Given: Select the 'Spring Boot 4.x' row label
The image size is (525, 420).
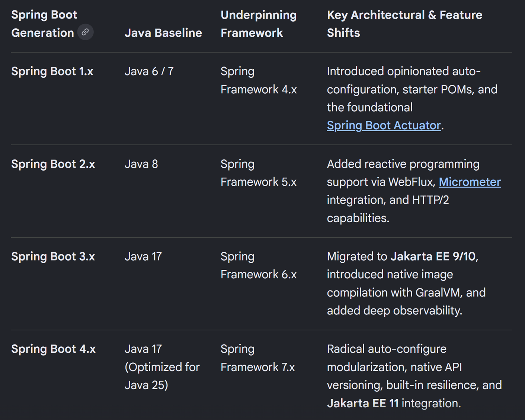Looking at the screenshot, I should (x=54, y=349).
